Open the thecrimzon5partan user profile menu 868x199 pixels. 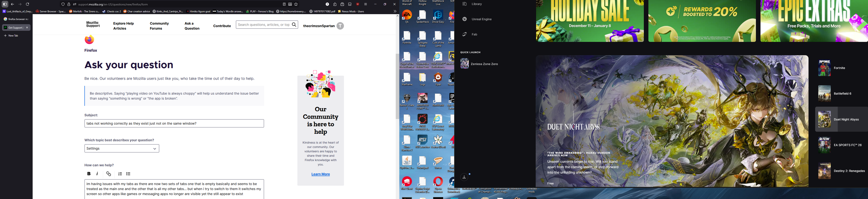coord(324,26)
